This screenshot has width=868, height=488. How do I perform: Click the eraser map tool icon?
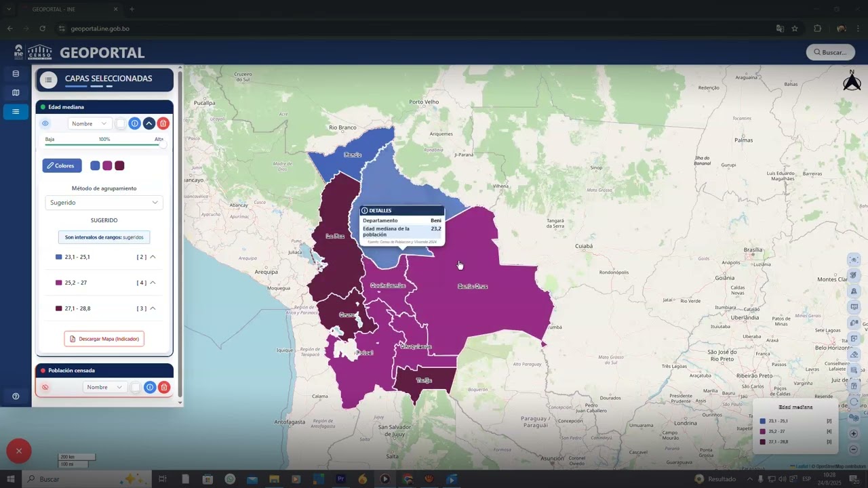[854, 354]
